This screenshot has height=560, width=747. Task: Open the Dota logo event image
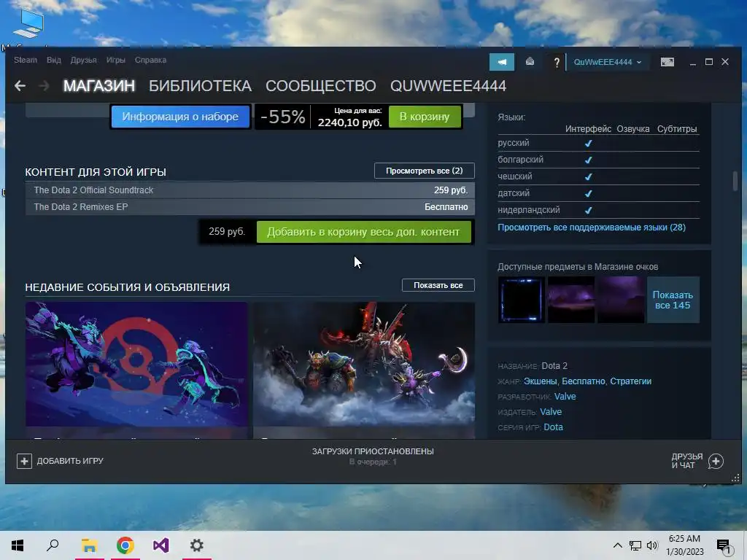[136, 365]
